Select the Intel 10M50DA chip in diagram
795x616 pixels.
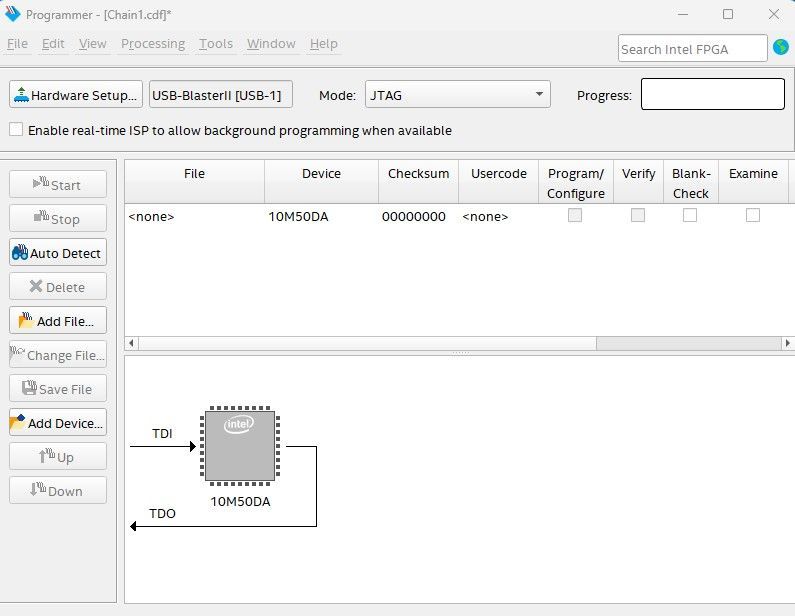click(240, 446)
